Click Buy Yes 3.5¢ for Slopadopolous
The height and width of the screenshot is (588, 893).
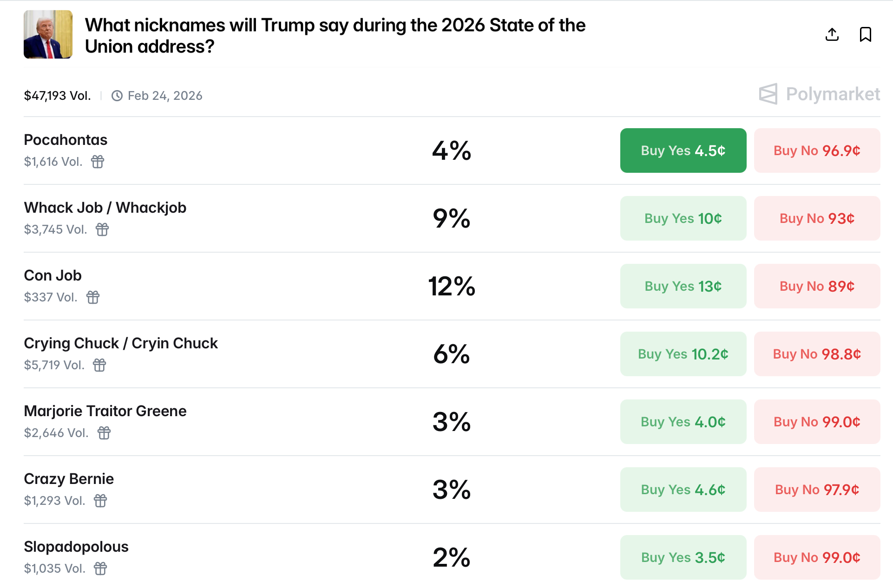[x=683, y=557]
